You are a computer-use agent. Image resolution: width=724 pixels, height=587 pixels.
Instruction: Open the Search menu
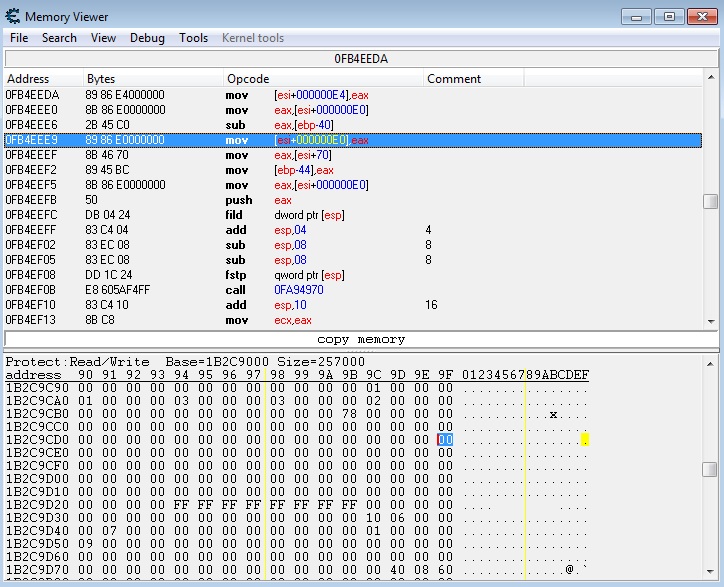pos(59,38)
